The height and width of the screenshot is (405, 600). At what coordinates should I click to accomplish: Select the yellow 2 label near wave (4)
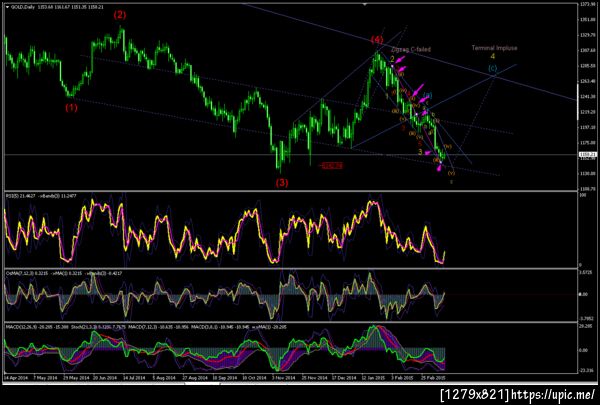point(392,59)
